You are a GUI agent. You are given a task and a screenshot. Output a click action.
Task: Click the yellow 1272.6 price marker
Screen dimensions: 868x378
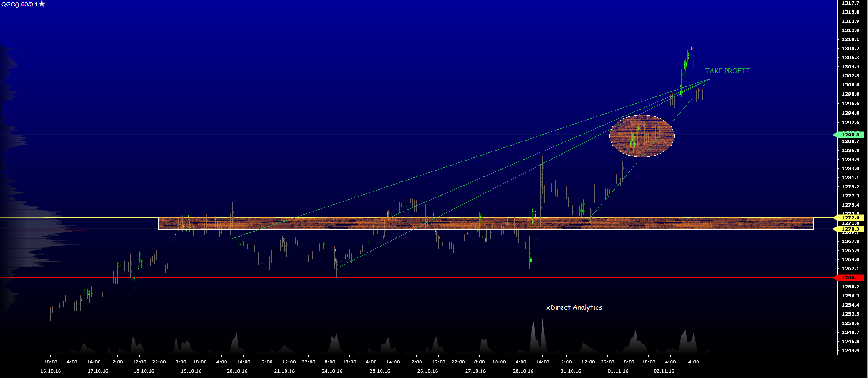(x=850, y=217)
